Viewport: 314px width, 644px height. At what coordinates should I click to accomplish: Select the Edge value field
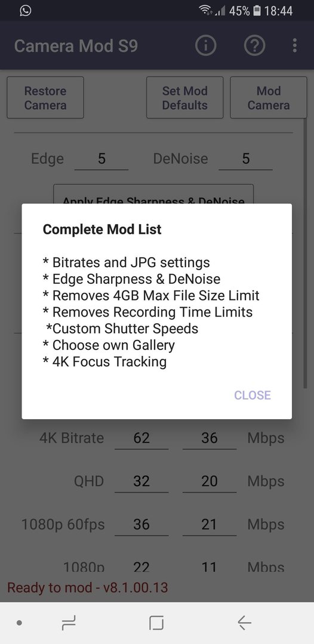101,159
